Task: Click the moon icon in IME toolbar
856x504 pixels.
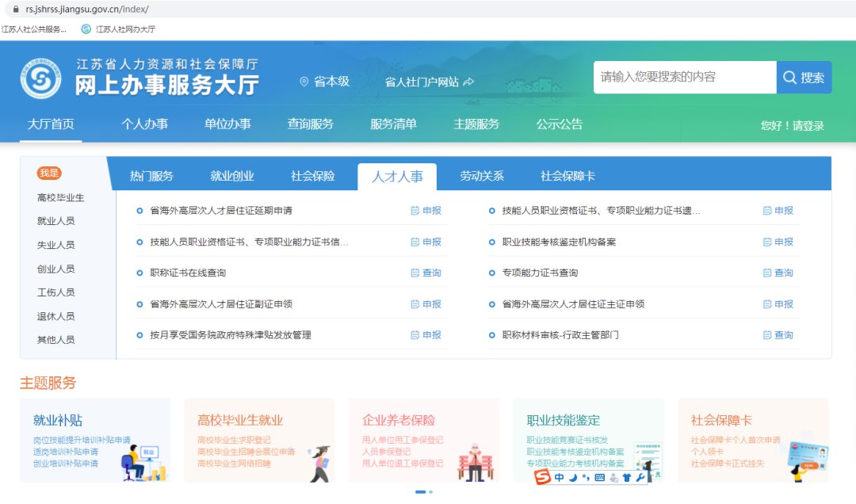Action: click(572, 478)
